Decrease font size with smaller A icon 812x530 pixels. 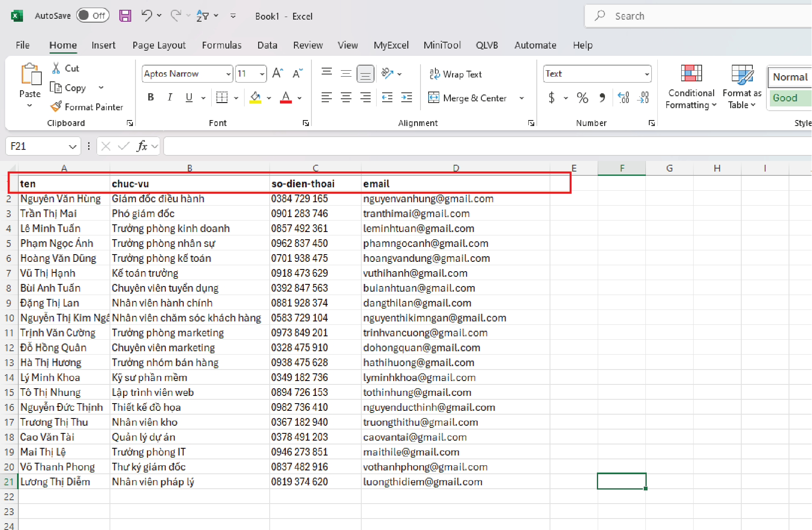[x=297, y=73]
